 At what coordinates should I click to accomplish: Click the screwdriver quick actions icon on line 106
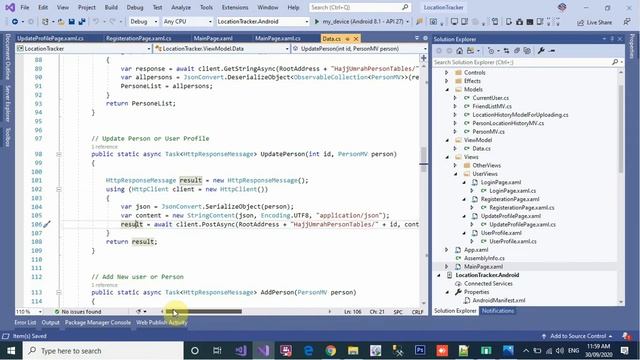pos(47,224)
